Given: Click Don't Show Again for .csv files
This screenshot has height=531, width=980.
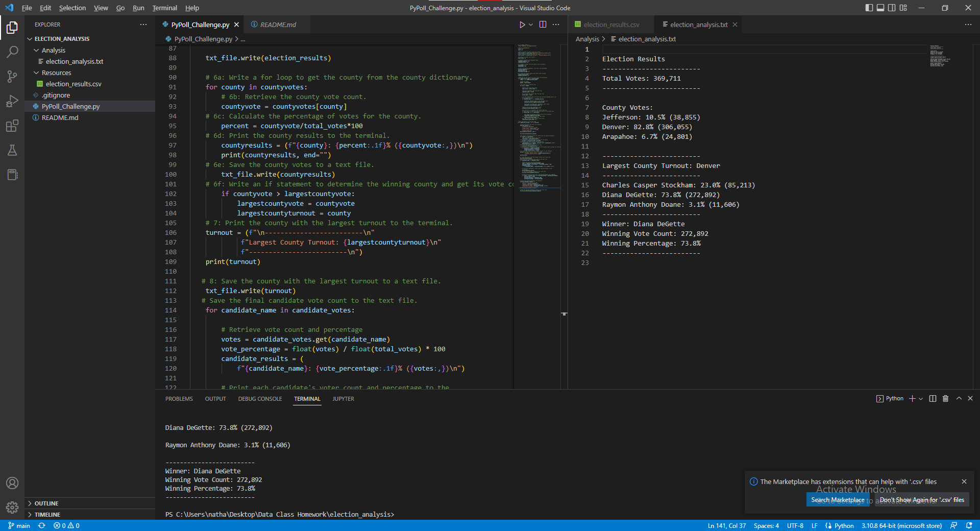Looking at the screenshot, I should click(x=922, y=500).
